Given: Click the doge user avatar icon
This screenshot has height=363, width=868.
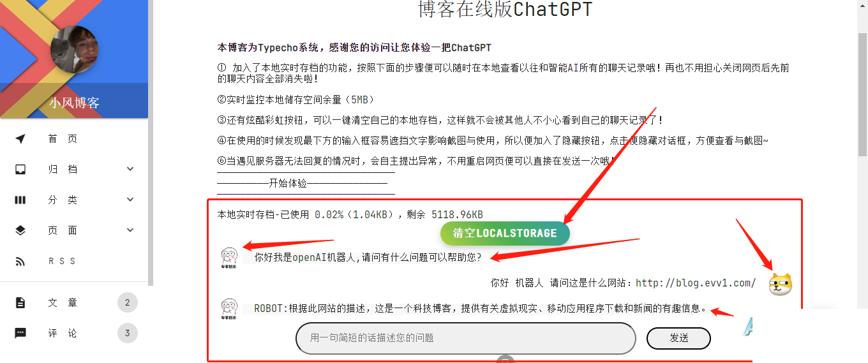Looking at the screenshot, I should click(780, 284).
